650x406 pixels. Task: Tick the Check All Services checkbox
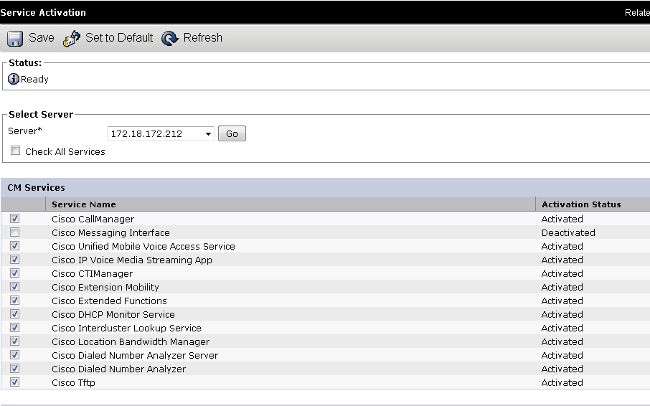[15, 150]
